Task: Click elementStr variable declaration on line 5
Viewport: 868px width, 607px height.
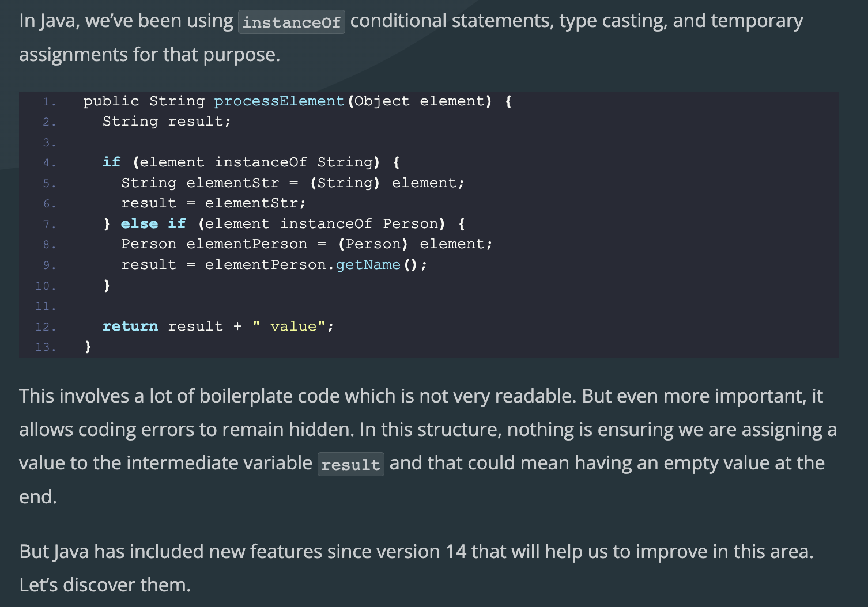Action: click(232, 183)
